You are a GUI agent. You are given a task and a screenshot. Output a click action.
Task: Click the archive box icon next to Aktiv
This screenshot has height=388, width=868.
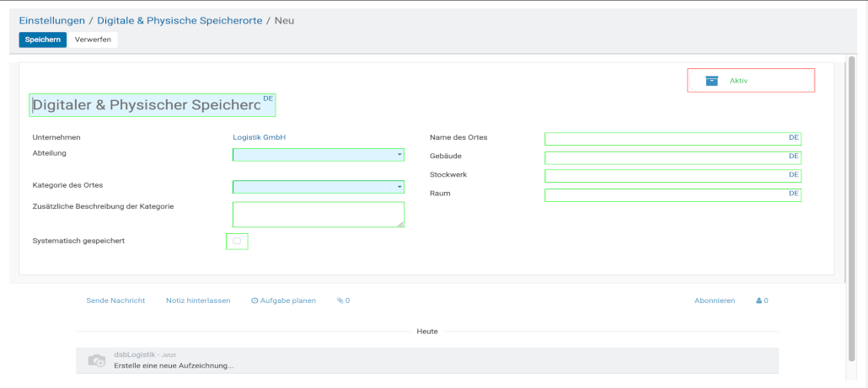click(x=712, y=81)
